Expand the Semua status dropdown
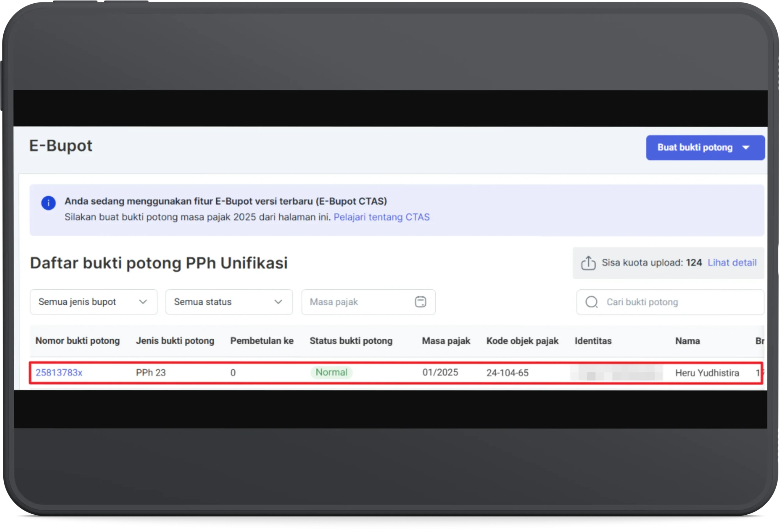780x532 pixels. (229, 301)
